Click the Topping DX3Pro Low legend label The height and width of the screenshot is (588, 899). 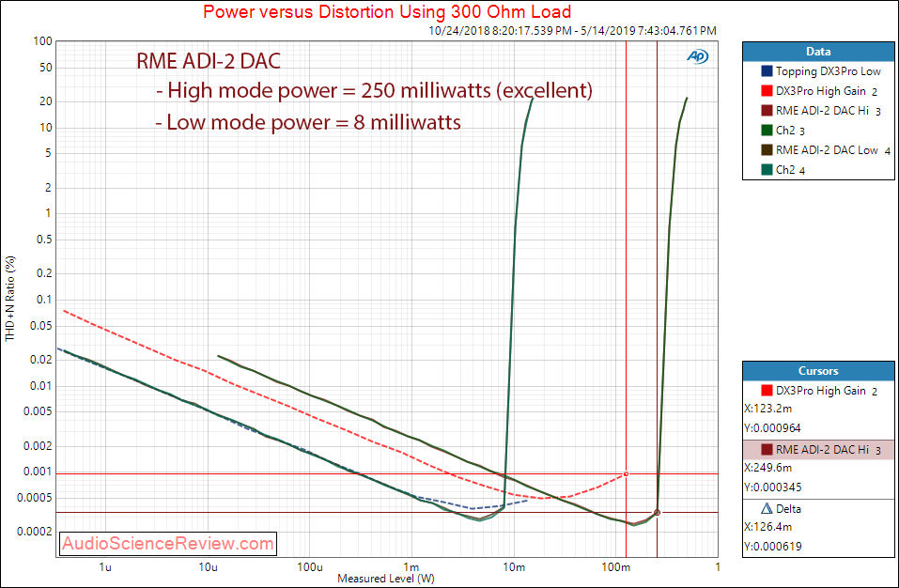pos(828,71)
